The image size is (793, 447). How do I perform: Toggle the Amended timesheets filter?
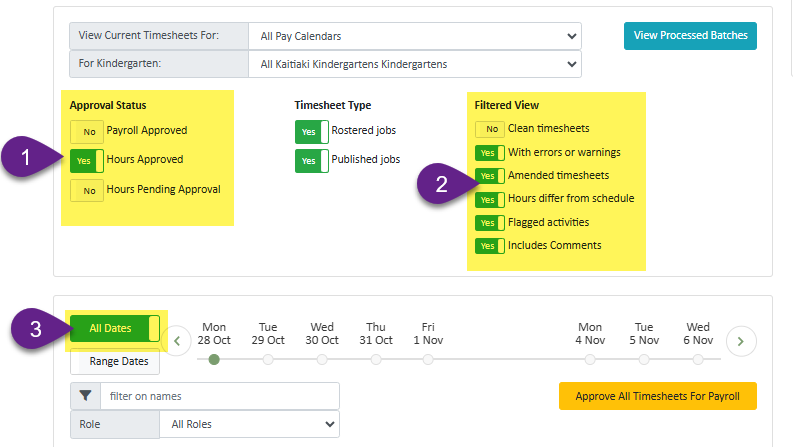tap(489, 176)
